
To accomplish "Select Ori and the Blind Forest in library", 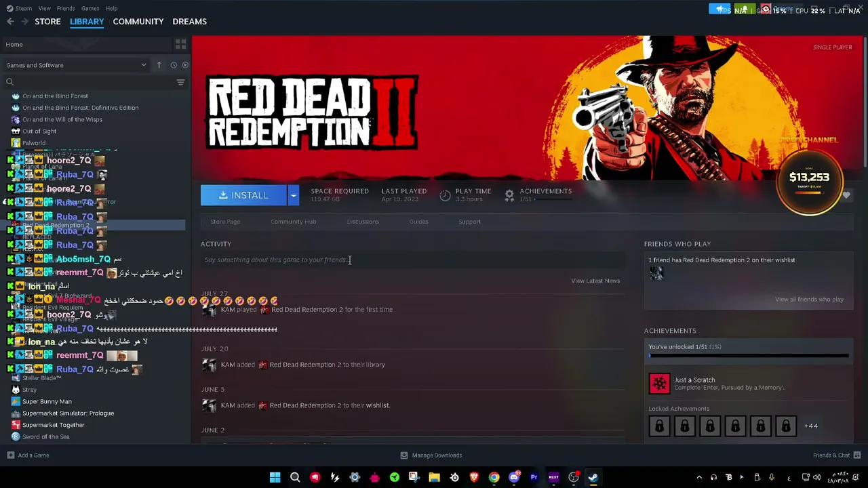I will (x=55, y=96).
